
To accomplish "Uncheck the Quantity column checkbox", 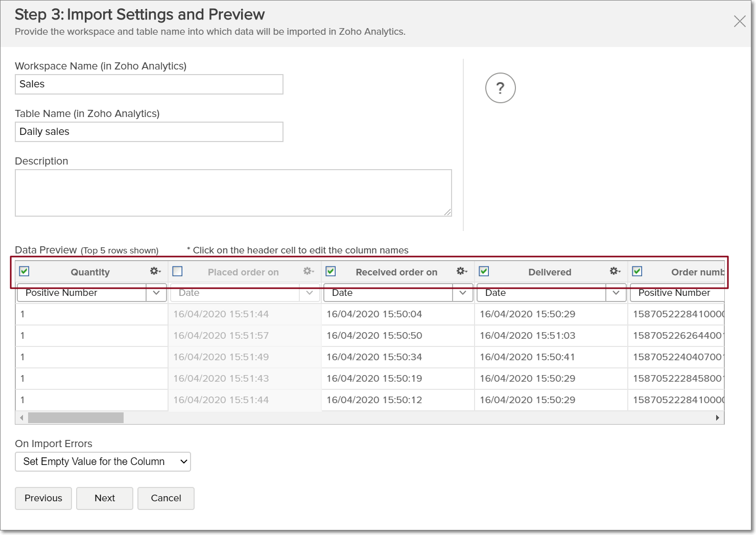I will pyautogui.click(x=23, y=271).
